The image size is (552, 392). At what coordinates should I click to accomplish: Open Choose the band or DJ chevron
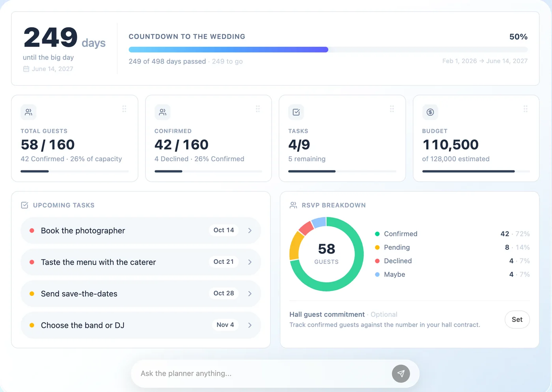click(250, 325)
